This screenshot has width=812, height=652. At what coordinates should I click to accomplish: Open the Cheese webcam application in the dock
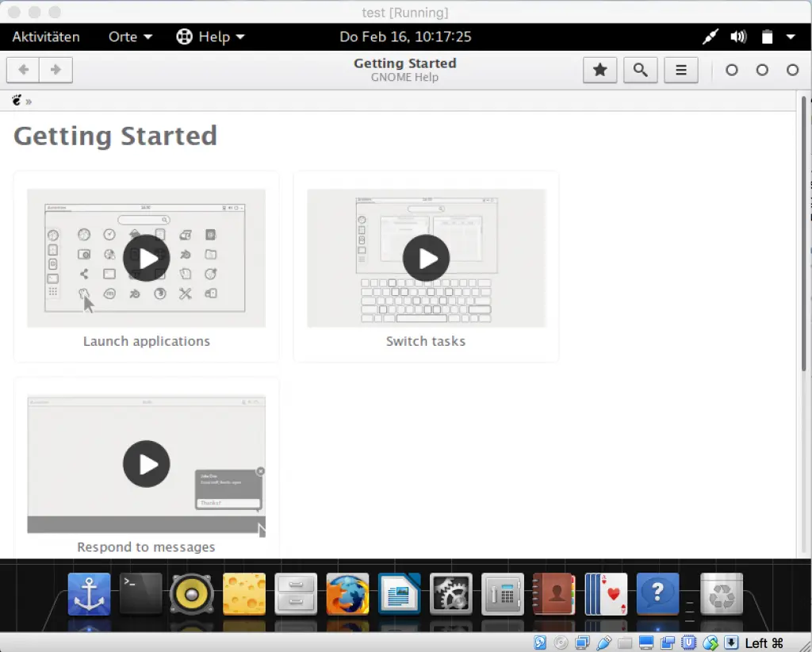pyautogui.click(x=243, y=593)
